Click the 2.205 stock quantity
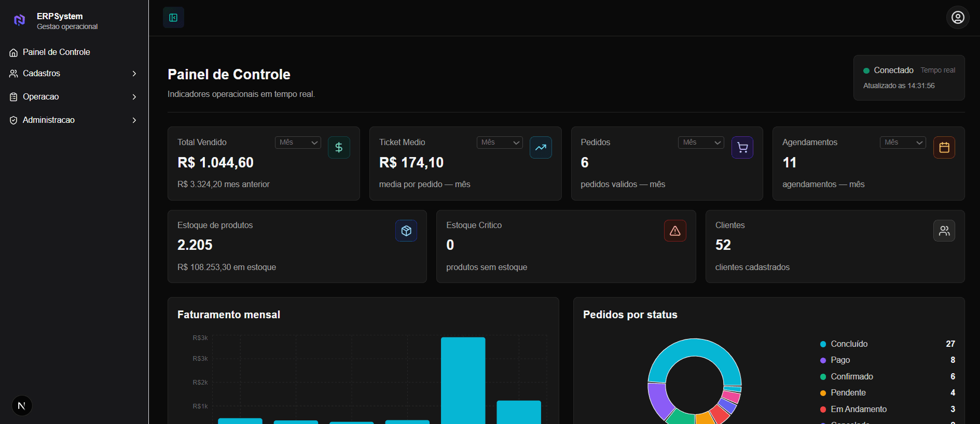 [195, 245]
